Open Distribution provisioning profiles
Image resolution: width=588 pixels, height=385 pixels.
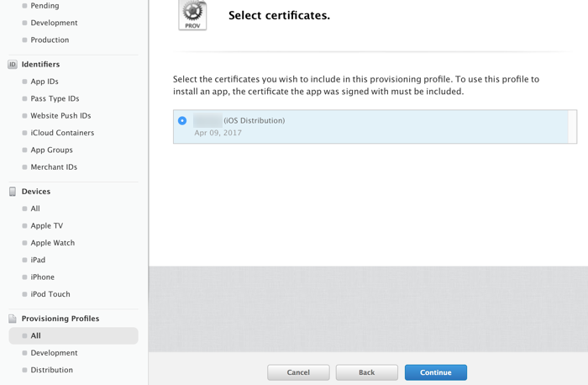(x=51, y=370)
